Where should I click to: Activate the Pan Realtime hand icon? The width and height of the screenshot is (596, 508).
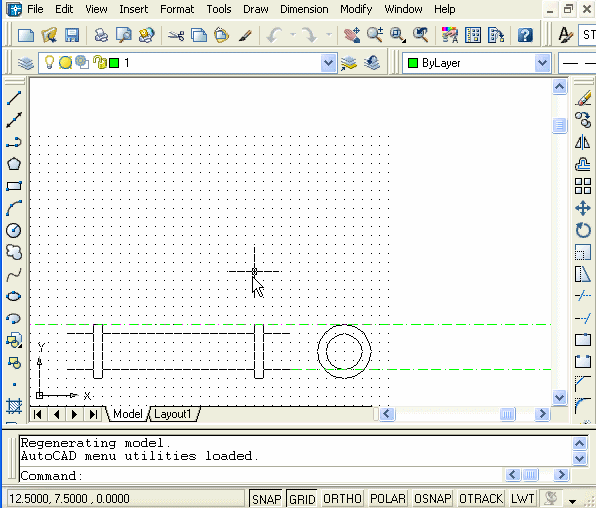(352, 35)
